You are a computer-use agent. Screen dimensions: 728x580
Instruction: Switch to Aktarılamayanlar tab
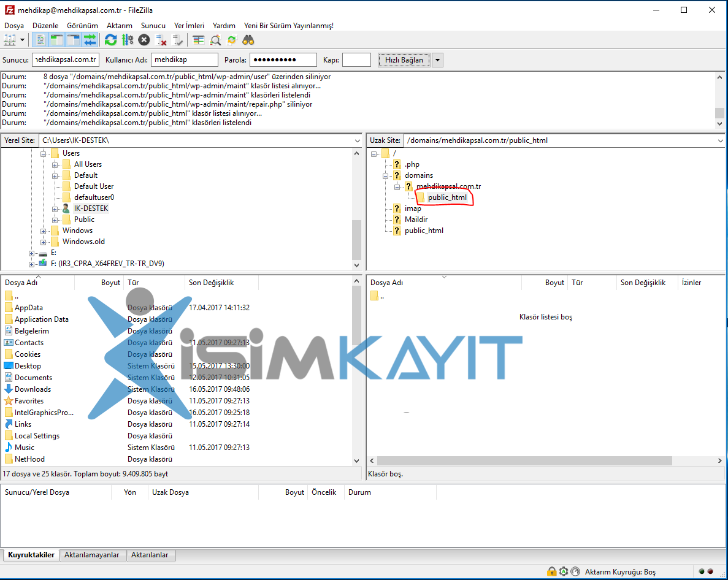92,555
